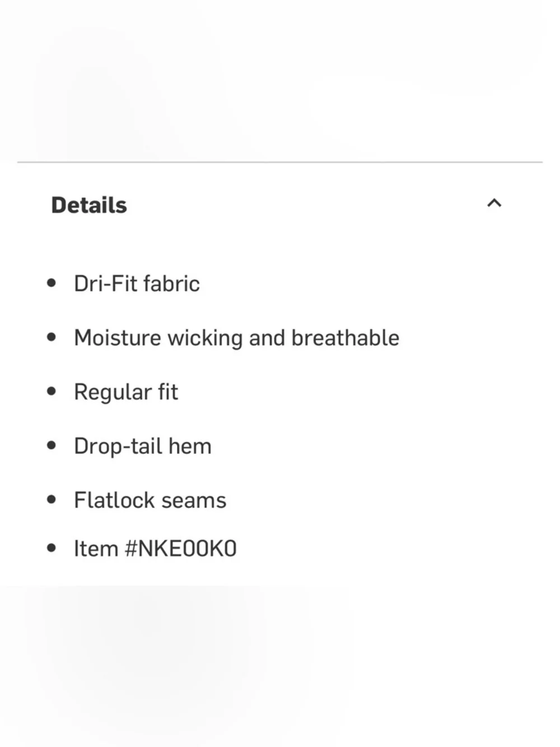Screen dimensions: 560x747
Task: Select the Flatlock seams entry
Action: click(x=150, y=500)
